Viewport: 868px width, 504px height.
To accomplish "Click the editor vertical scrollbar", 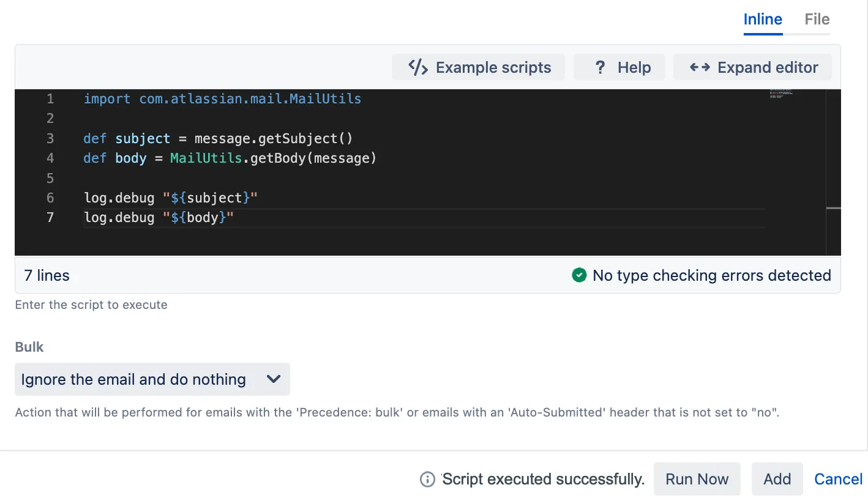I will click(x=833, y=172).
